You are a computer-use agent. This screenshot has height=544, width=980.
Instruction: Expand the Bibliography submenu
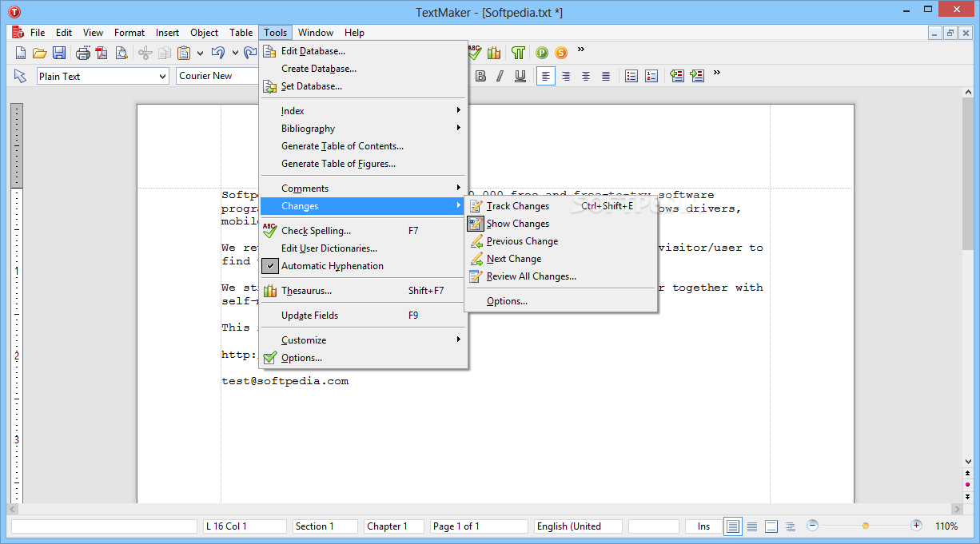(x=364, y=129)
